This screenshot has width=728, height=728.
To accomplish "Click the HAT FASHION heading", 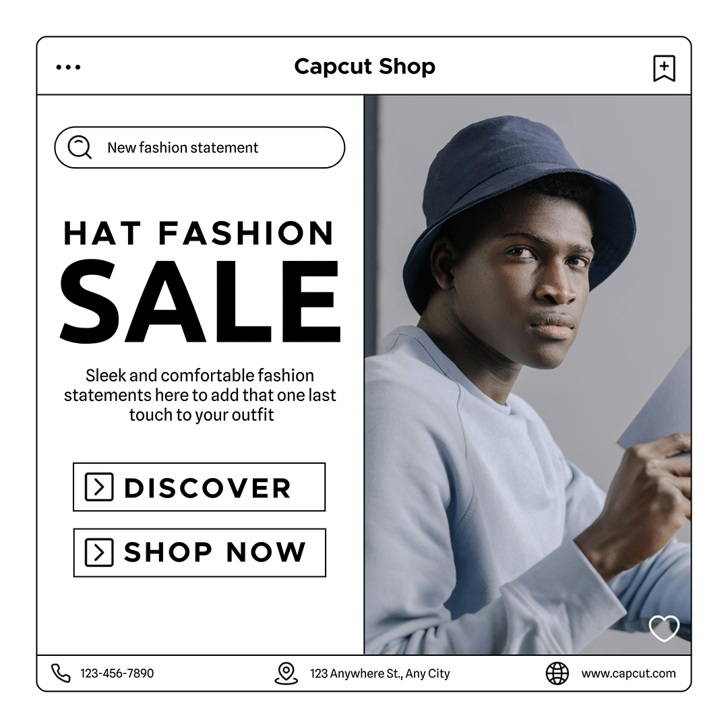I will [199, 233].
